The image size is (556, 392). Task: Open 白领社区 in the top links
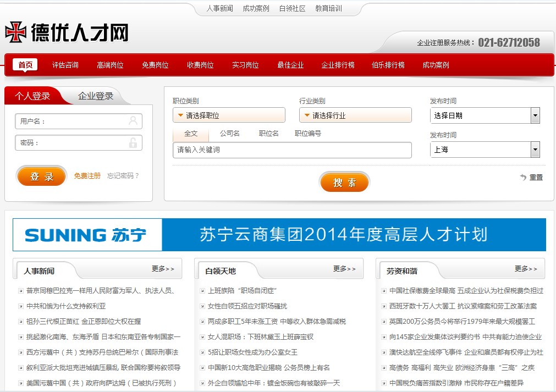tap(292, 8)
